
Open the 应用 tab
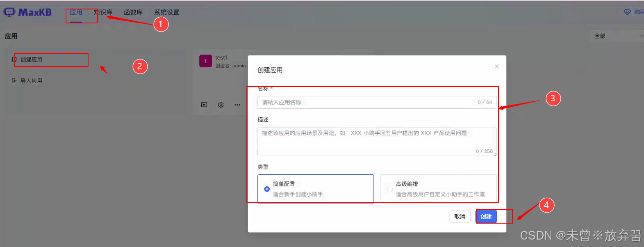coord(76,12)
